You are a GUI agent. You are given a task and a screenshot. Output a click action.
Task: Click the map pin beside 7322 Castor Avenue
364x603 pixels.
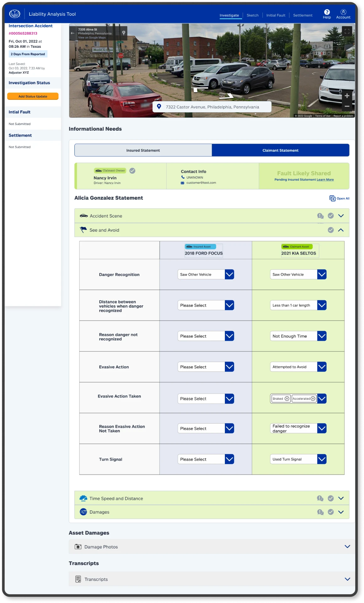(159, 107)
